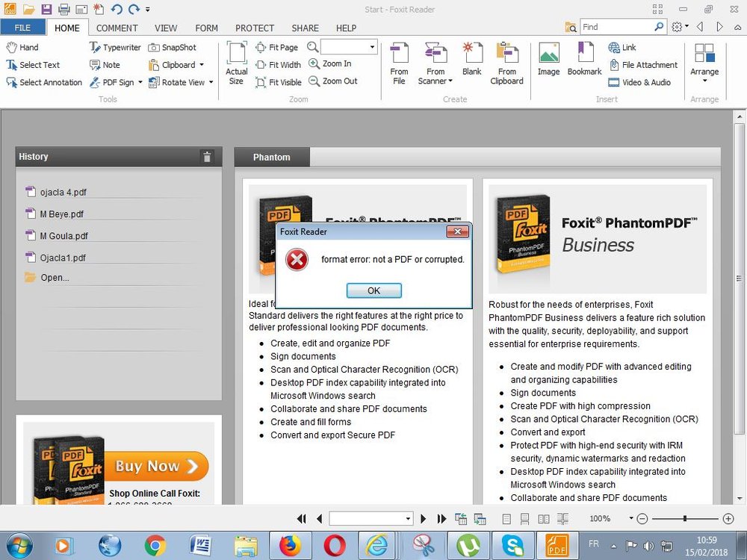Select the Hand tool
This screenshot has height=560, width=747.
[x=25, y=47]
